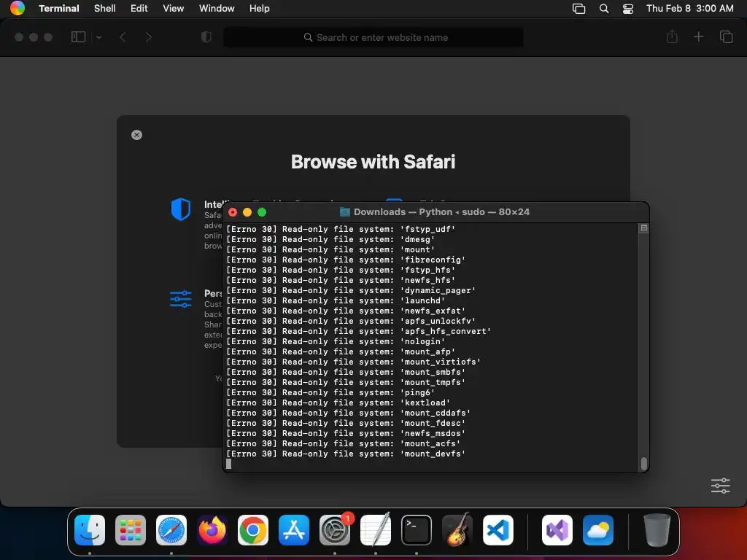Open Stage Manager icon in menu bar
This screenshot has width=747, height=560.
(x=578, y=9)
